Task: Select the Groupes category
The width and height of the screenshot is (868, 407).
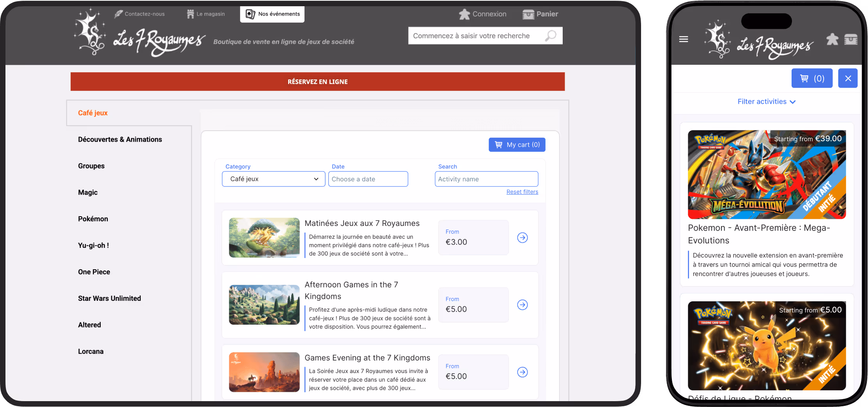Action: click(91, 166)
